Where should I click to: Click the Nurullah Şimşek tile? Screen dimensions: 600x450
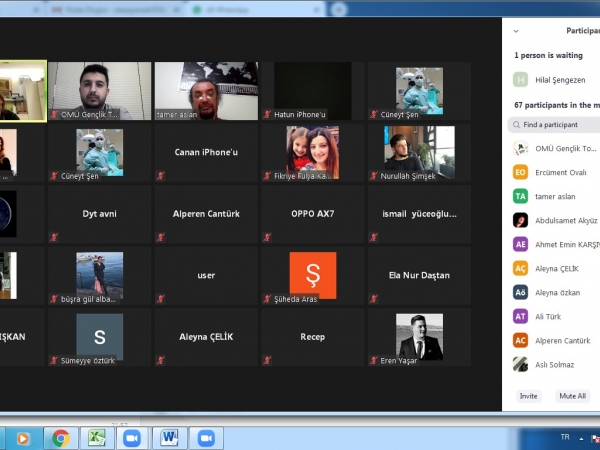(x=419, y=152)
